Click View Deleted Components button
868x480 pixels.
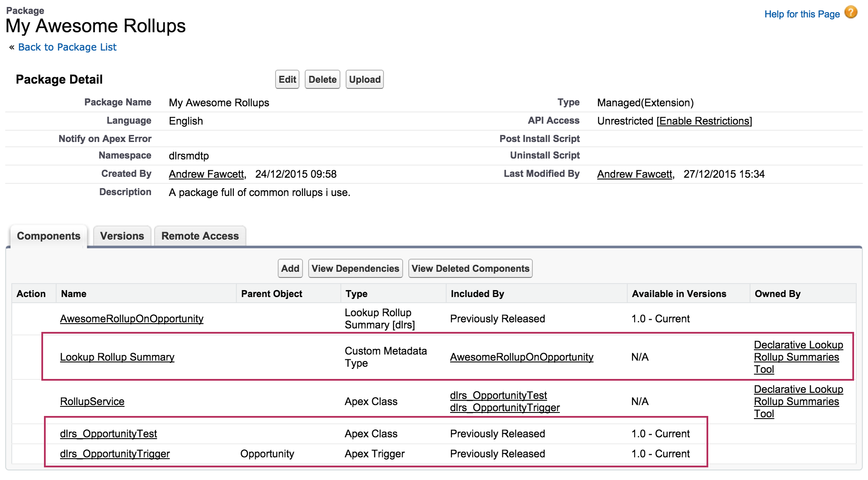(470, 268)
